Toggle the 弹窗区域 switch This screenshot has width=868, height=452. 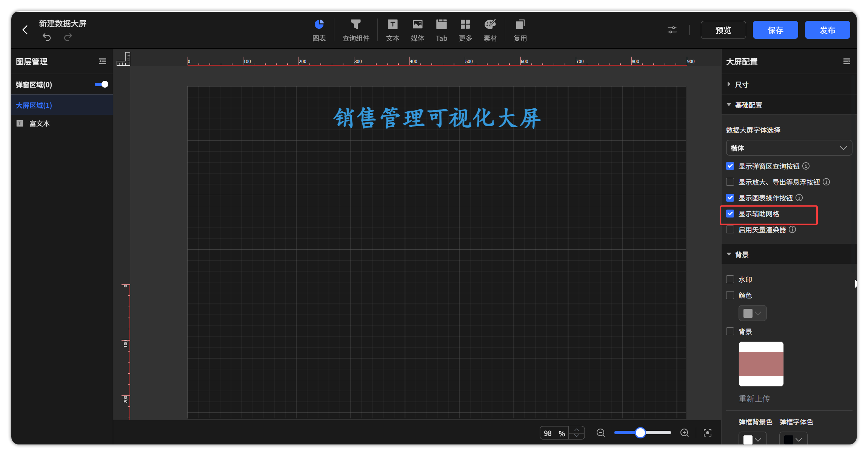(102, 84)
